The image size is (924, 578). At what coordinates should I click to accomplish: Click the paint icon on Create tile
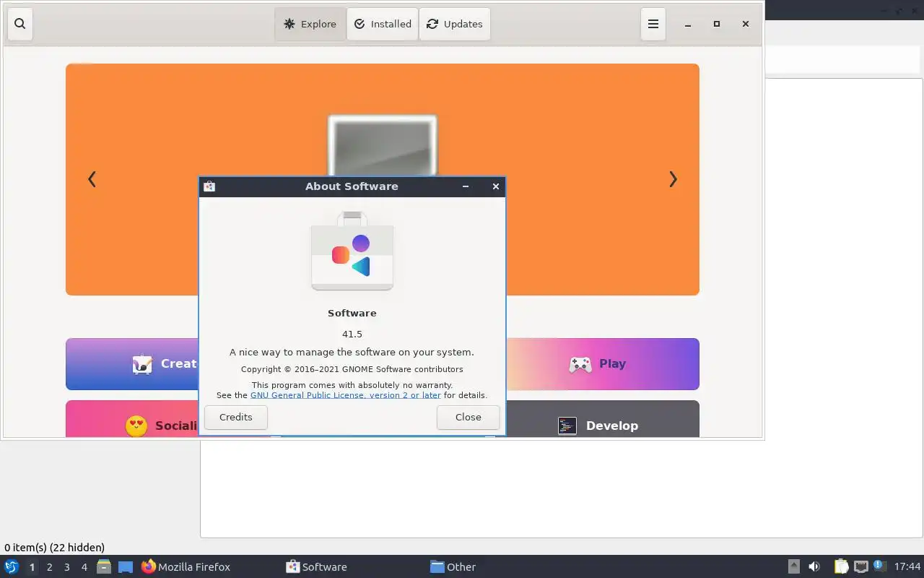(x=142, y=364)
